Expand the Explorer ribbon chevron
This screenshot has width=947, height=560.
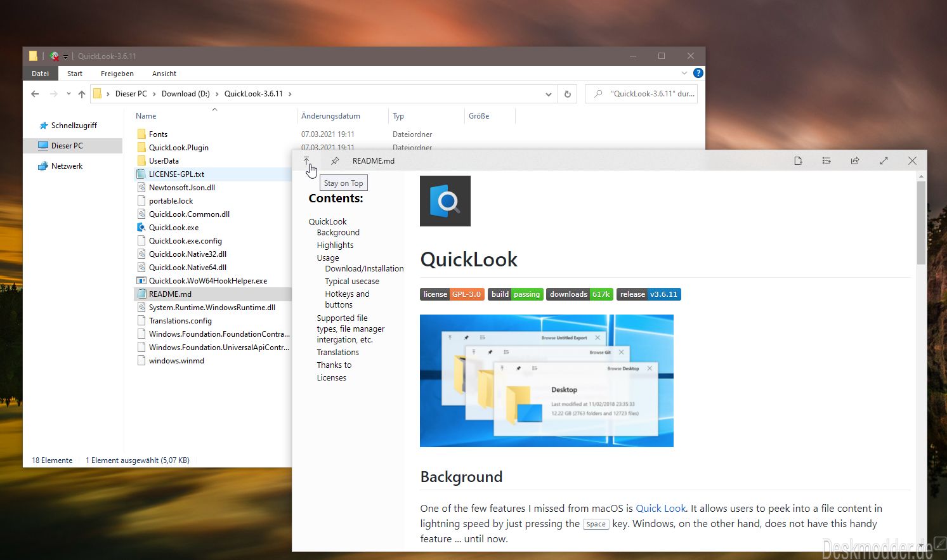click(684, 74)
